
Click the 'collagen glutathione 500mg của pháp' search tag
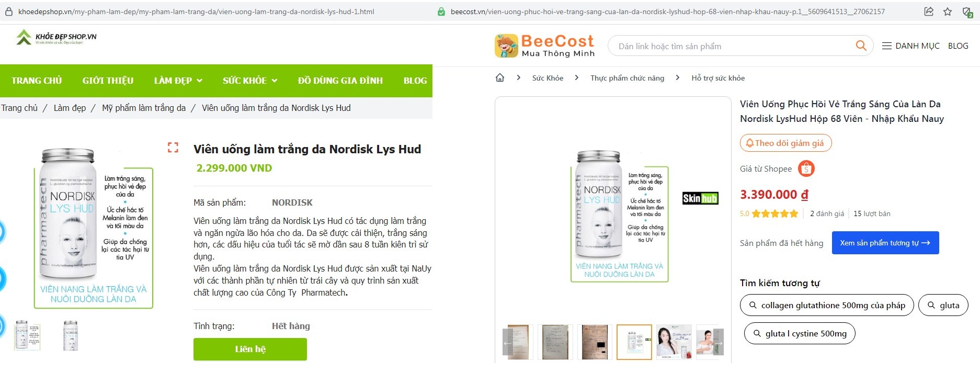(826, 305)
